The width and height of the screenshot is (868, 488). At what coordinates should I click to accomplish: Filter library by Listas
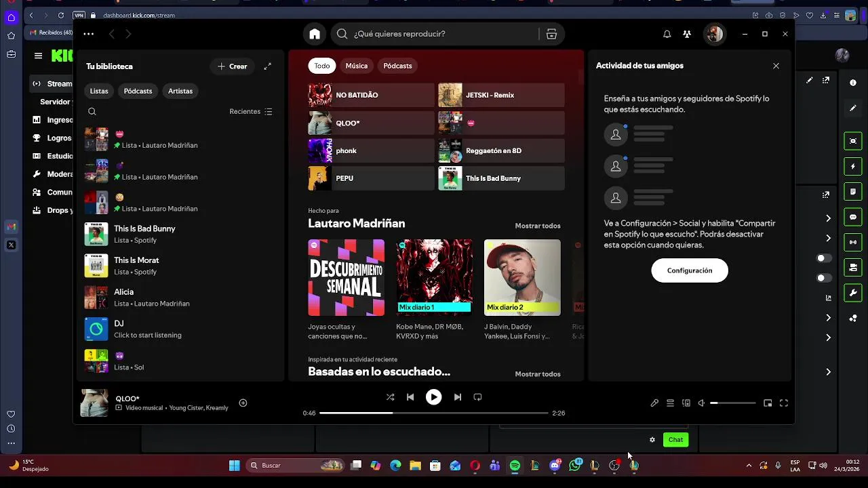click(99, 91)
